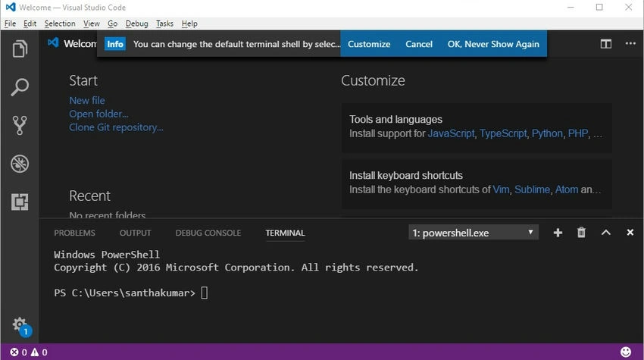The width and height of the screenshot is (644, 360).
Task: Open the Selection menu
Action: [x=60, y=23]
